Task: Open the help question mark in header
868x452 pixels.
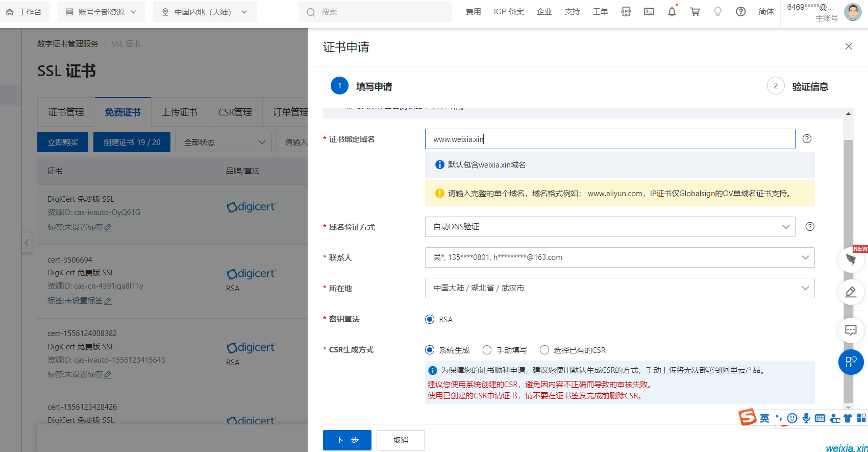Action: [x=740, y=11]
